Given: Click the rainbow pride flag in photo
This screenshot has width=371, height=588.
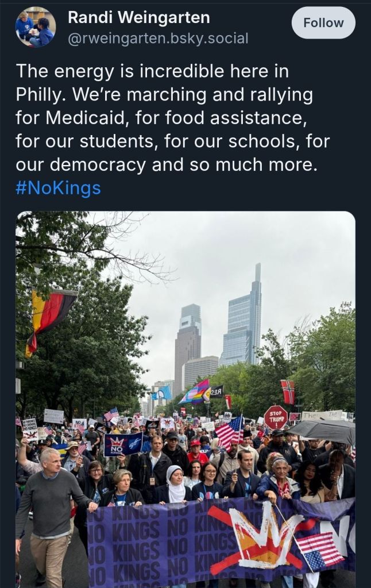Looking at the screenshot, I should pos(195,393).
